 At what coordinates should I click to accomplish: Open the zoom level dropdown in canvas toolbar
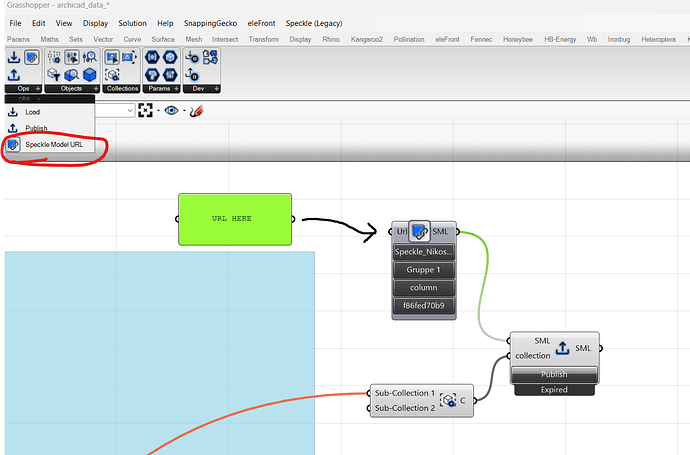tap(129, 110)
